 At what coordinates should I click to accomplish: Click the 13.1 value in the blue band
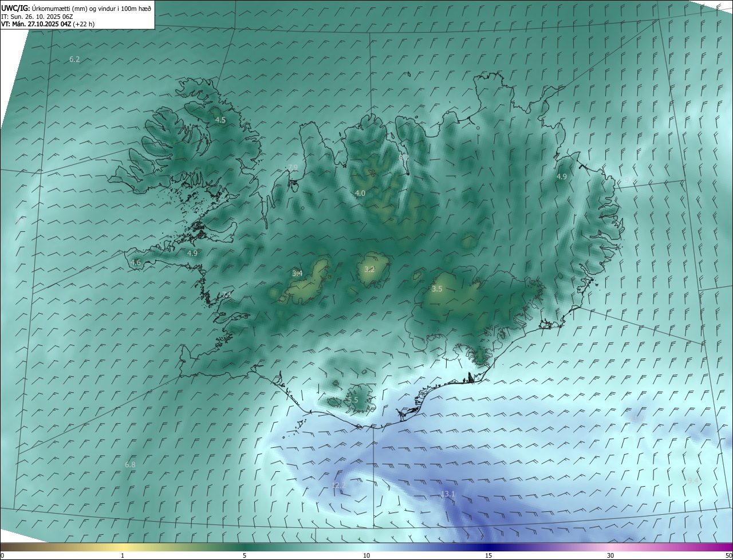click(x=448, y=494)
